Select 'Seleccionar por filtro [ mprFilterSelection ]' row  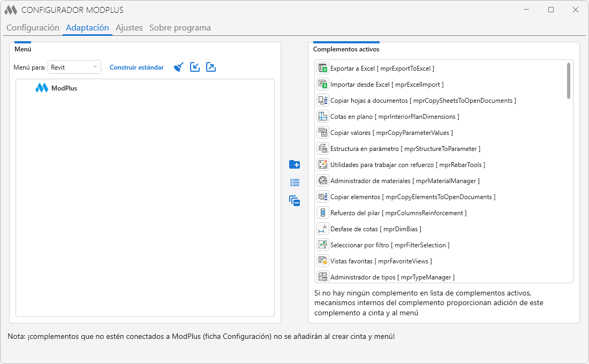[440, 245]
